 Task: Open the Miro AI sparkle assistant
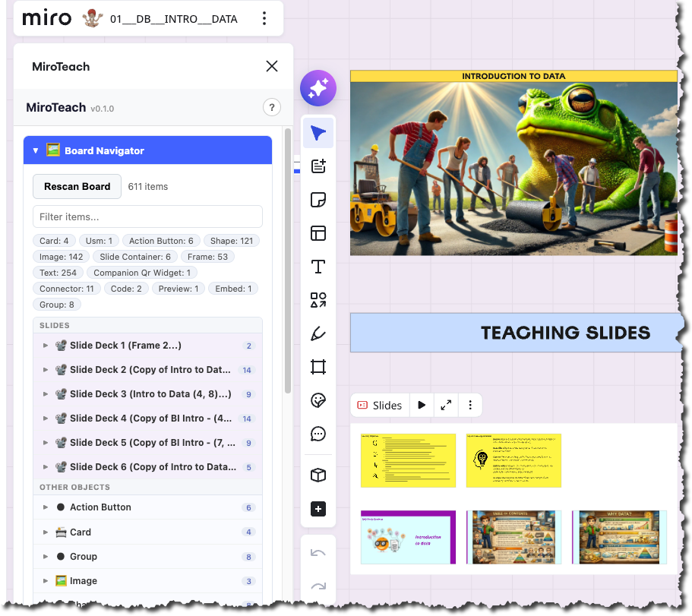coord(318,88)
